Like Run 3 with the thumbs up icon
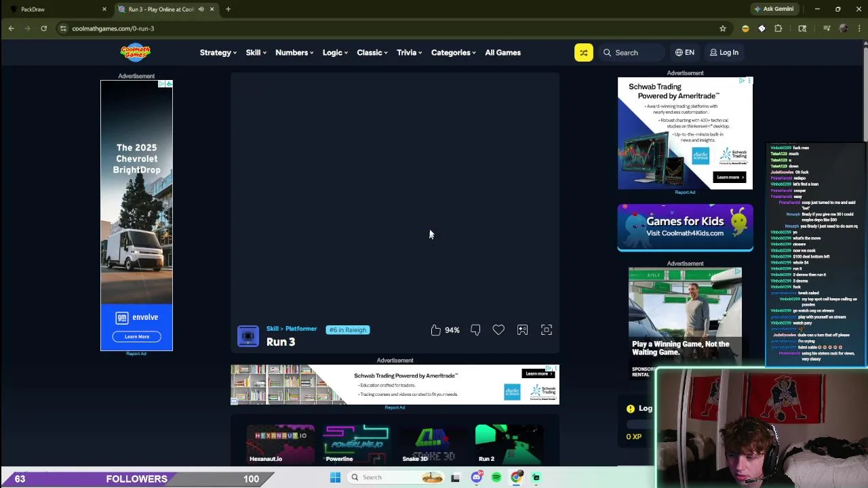This screenshot has width=868, height=488. (435, 330)
